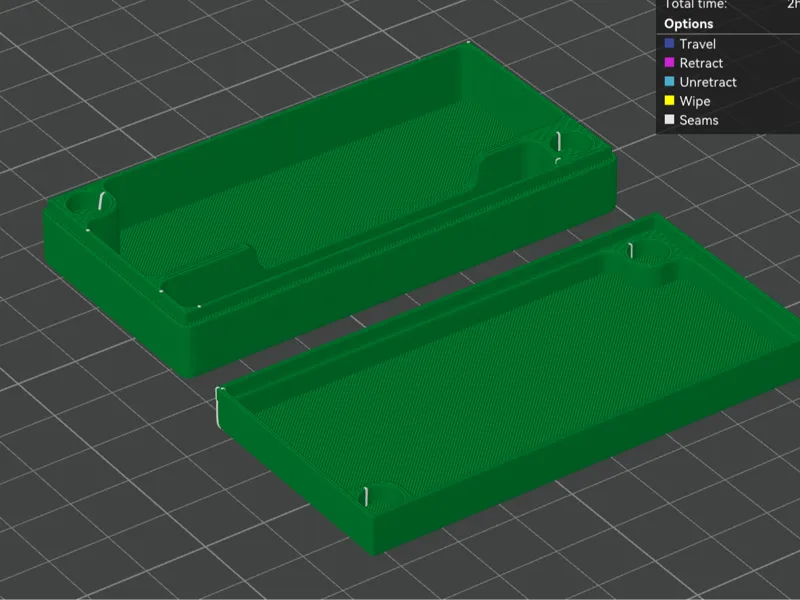Toggle the Unretract color swatch
The image size is (800, 600).
(669, 82)
